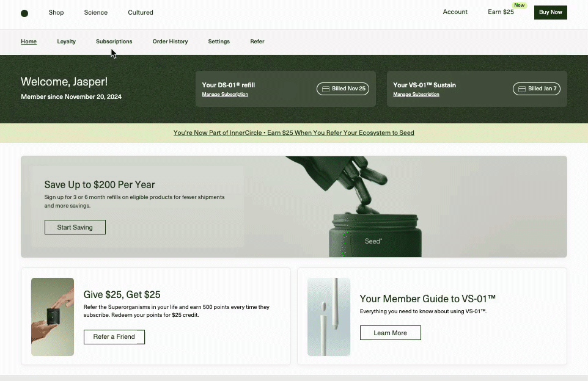Viewport: 588px width, 381px height.
Task: Manage Subscription for VS-01 Sustain
Action: (416, 95)
